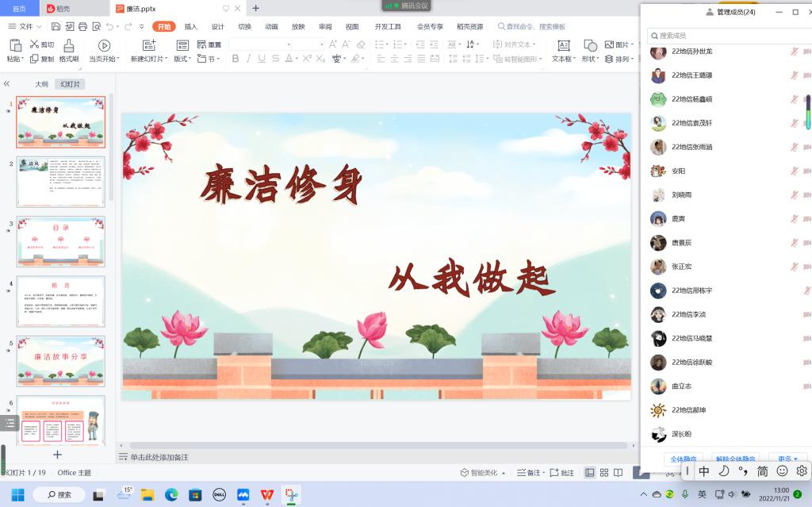
Task: Click the 全体静音 mute all button
Action: [684, 459]
